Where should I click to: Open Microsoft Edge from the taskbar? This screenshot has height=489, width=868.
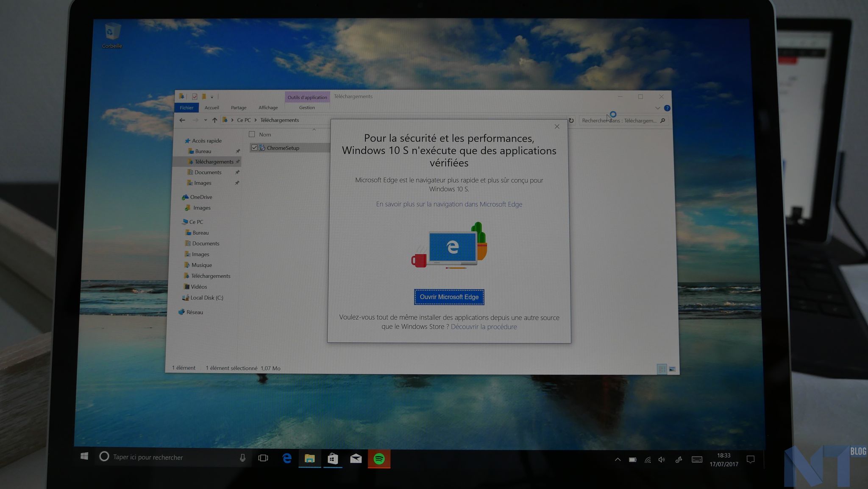287,458
